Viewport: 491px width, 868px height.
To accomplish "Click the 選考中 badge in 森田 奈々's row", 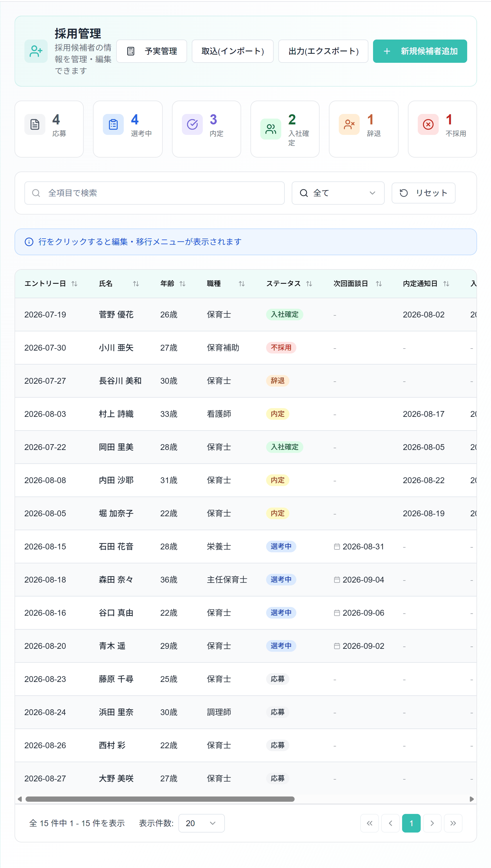I will tap(281, 580).
